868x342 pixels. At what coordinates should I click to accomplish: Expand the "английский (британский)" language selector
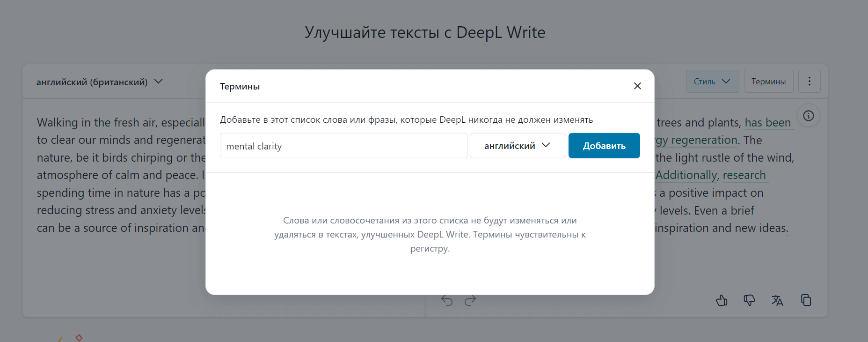(x=100, y=82)
